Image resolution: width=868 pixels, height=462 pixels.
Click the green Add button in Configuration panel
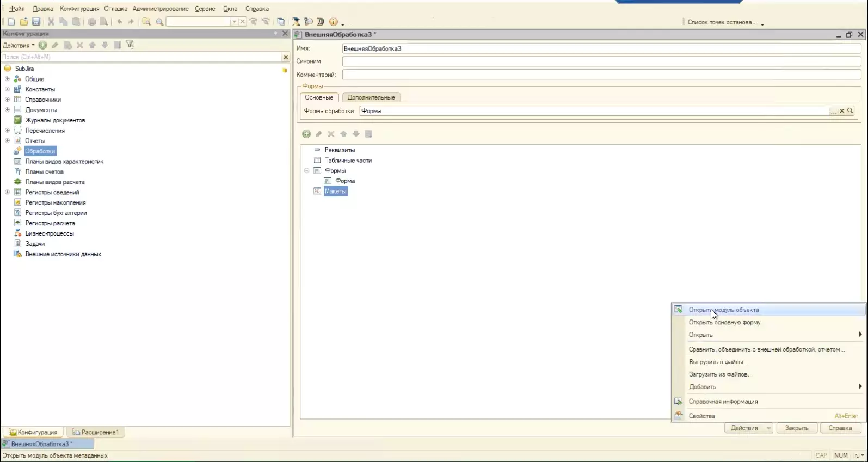tap(43, 45)
